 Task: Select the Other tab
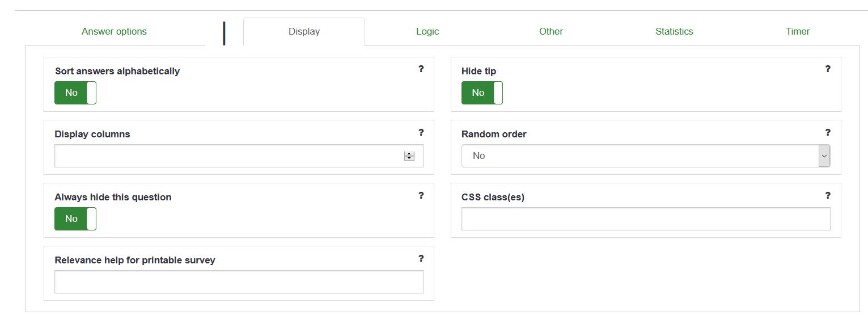pos(551,32)
